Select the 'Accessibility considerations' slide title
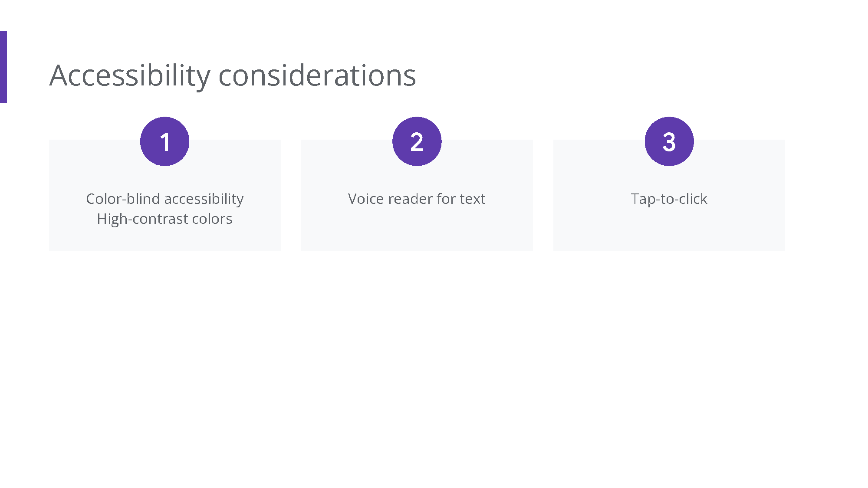 pyautogui.click(x=233, y=75)
